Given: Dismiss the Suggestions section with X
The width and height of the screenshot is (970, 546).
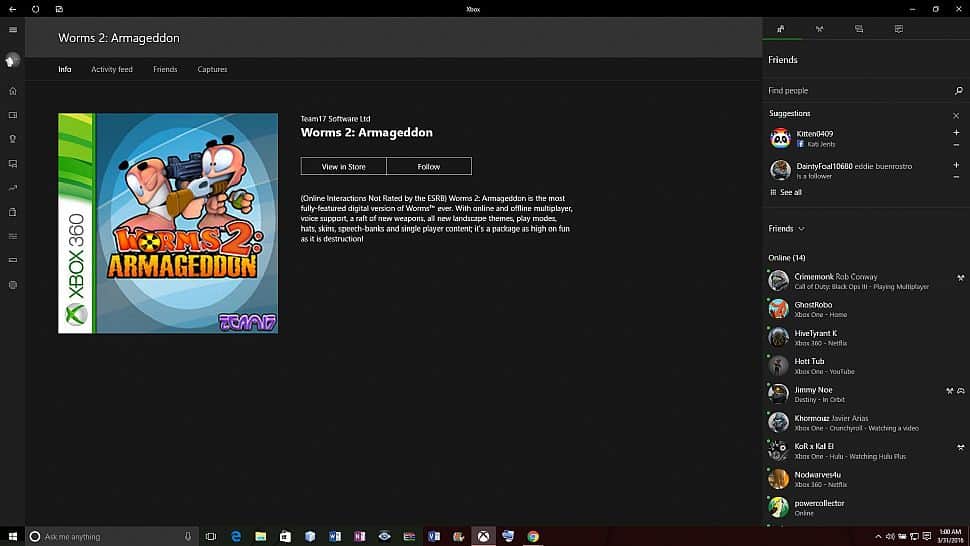Looking at the screenshot, I should coord(956,115).
